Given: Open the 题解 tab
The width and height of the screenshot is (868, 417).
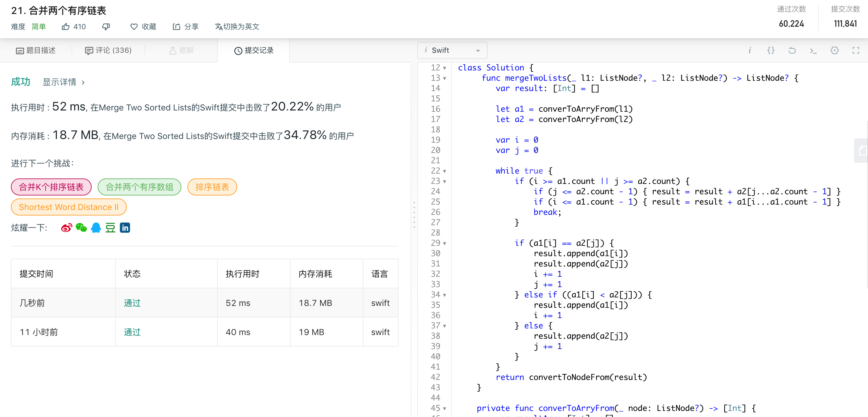Looking at the screenshot, I should pos(181,51).
